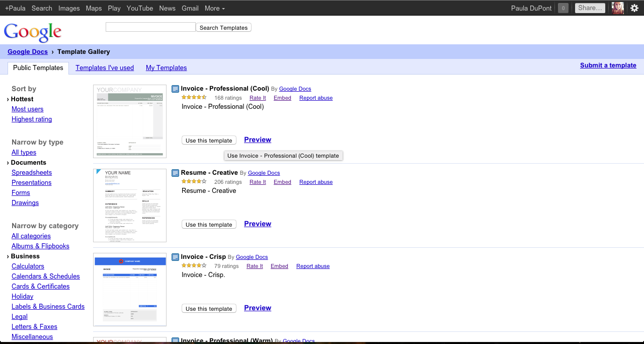The height and width of the screenshot is (344, 644).
Task: Open the notifications count box
Action: click(563, 8)
